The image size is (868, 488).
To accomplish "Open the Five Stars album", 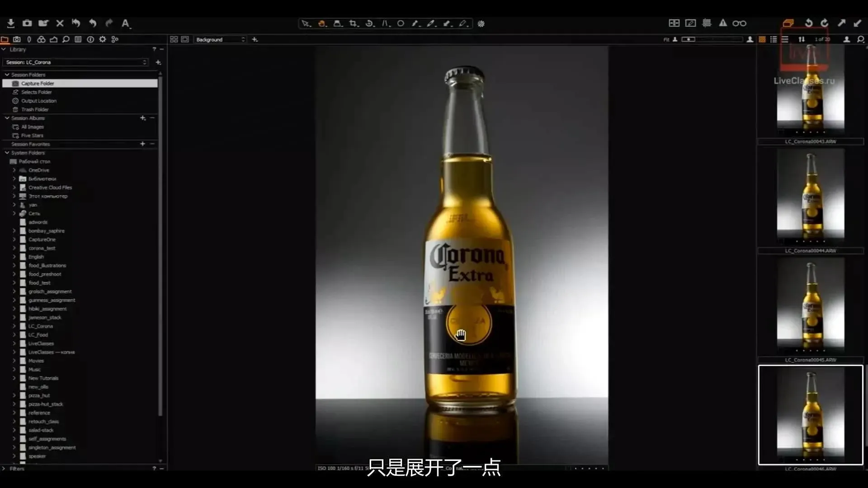I will click(x=32, y=136).
